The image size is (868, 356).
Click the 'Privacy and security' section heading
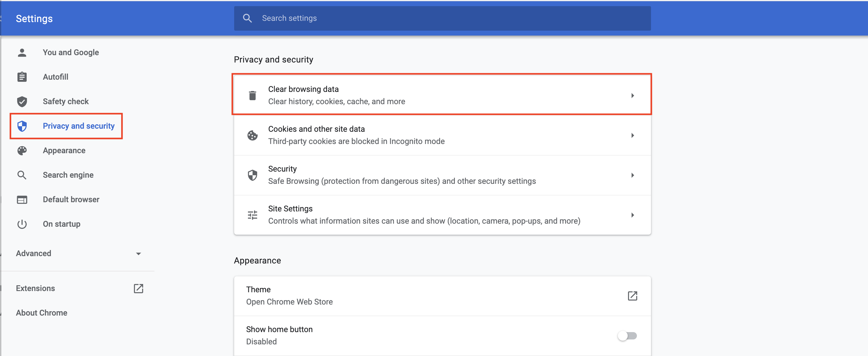[273, 60]
